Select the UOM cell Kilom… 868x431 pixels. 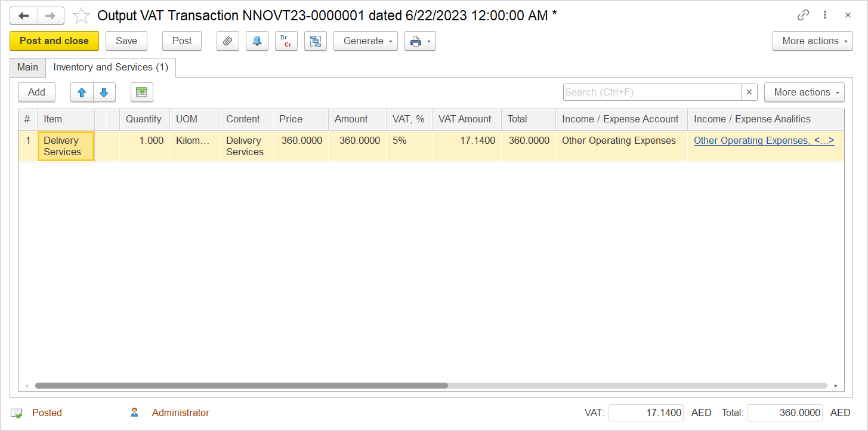click(x=194, y=146)
